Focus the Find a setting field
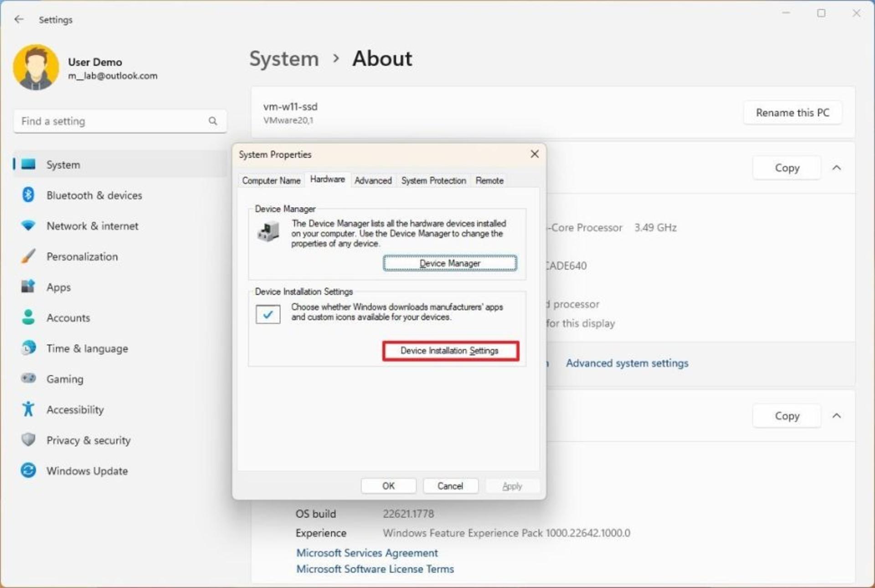Viewport: 875px width, 588px height. coord(120,121)
